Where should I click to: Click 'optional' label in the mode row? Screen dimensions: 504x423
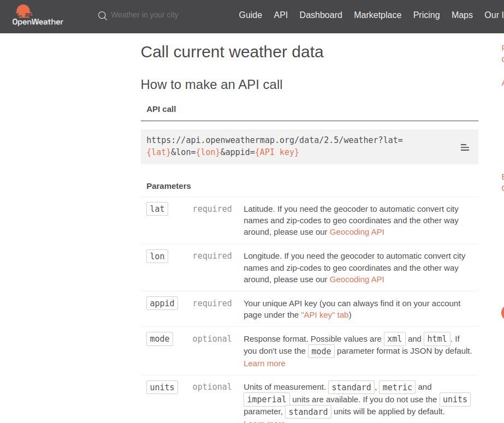(x=212, y=339)
